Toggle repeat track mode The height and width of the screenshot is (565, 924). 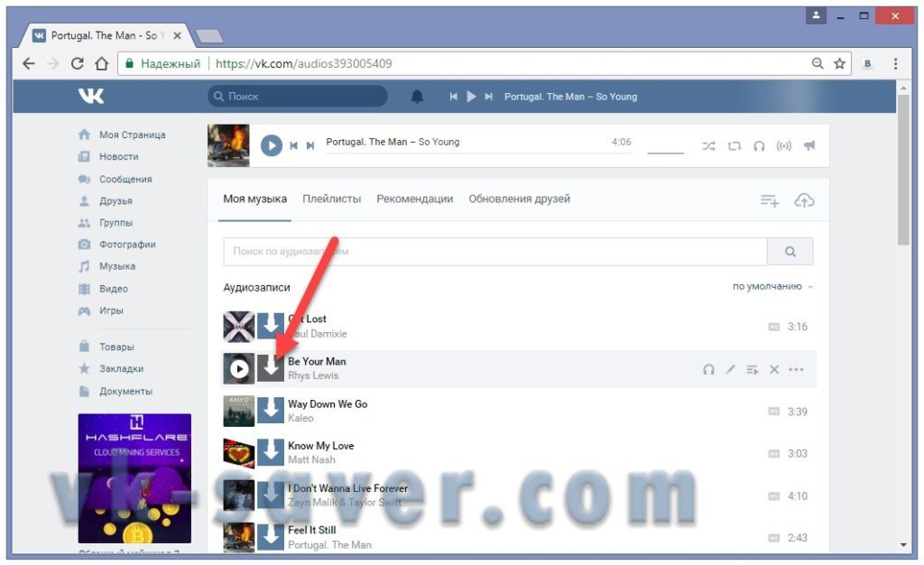[x=735, y=145]
